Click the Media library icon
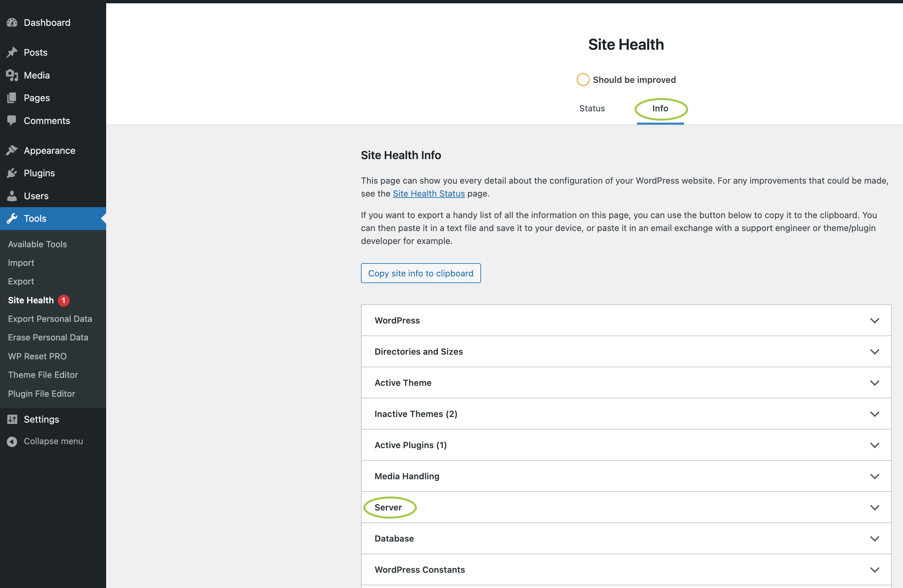The height and width of the screenshot is (588, 903). pos(12,76)
